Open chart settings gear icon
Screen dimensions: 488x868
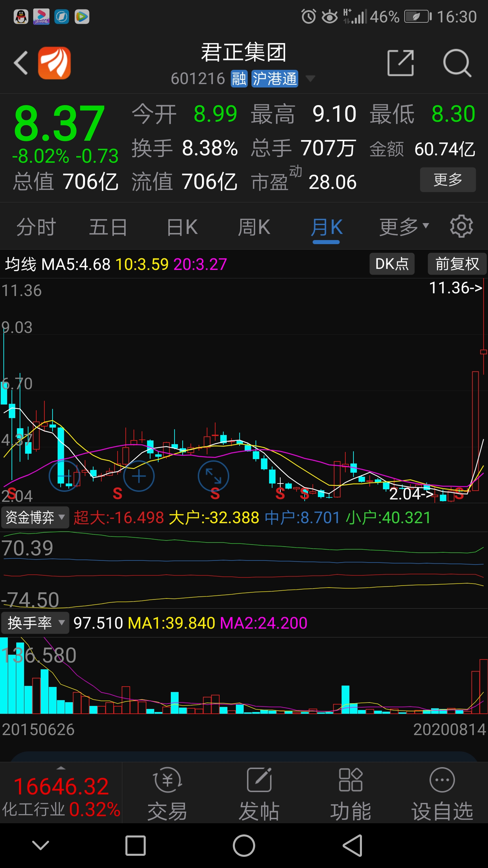click(461, 226)
